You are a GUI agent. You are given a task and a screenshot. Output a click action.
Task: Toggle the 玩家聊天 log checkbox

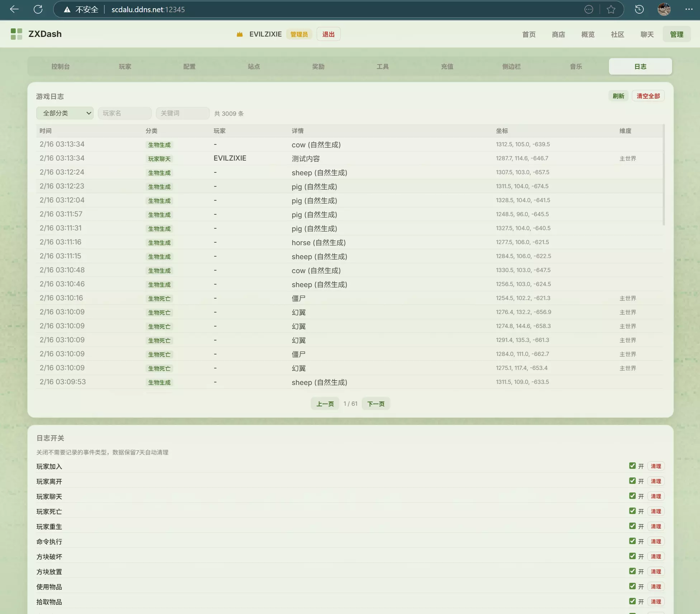632,496
